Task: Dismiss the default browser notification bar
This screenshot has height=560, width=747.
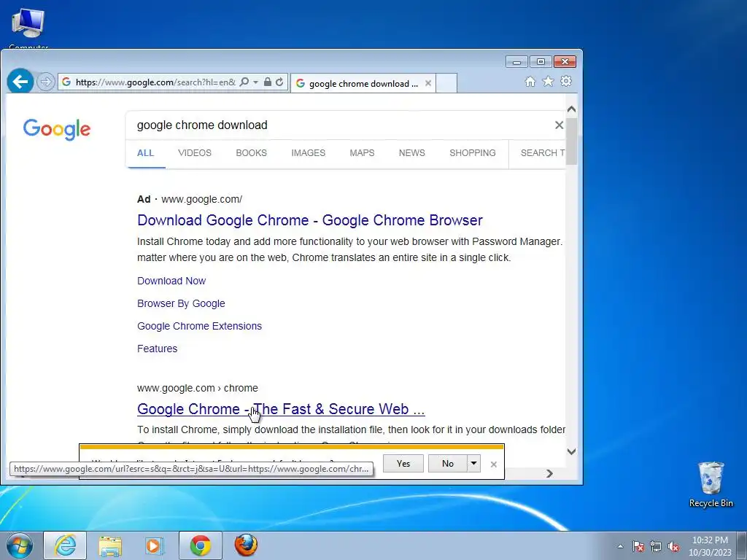Action: [494, 464]
